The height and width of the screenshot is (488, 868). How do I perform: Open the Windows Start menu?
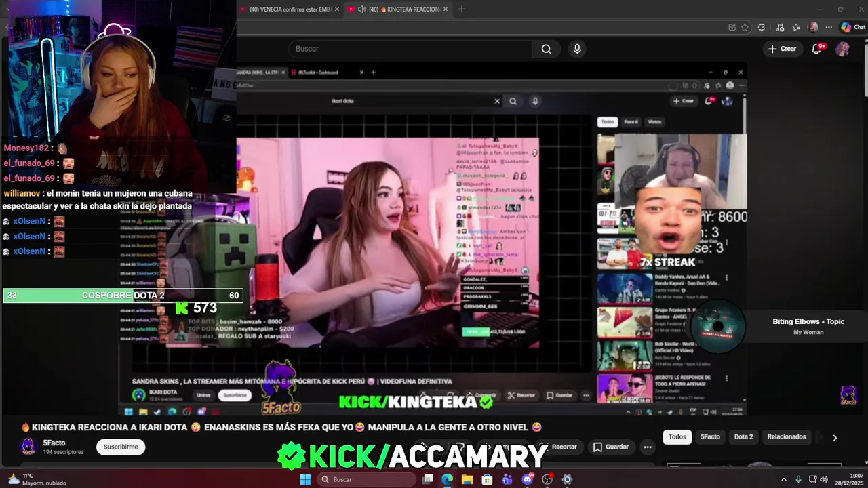click(x=305, y=479)
